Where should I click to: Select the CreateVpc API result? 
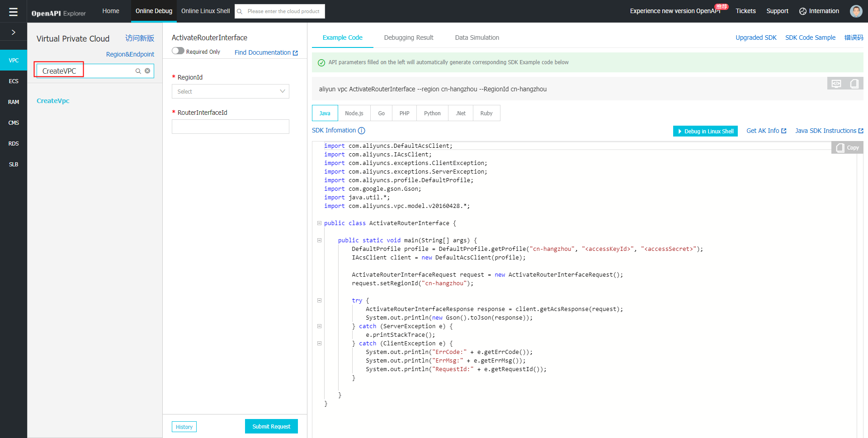tap(53, 101)
